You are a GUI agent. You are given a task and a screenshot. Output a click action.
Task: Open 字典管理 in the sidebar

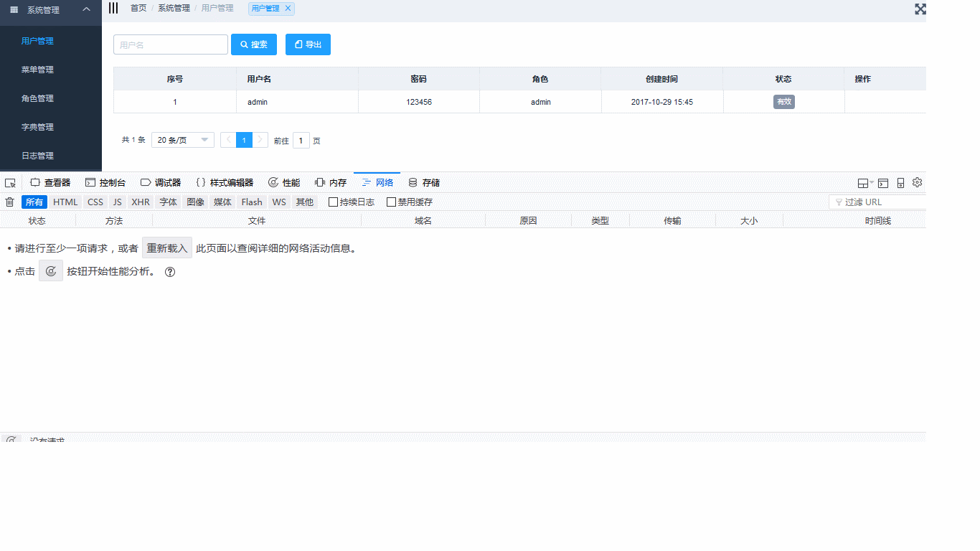[x=51, y=127]
